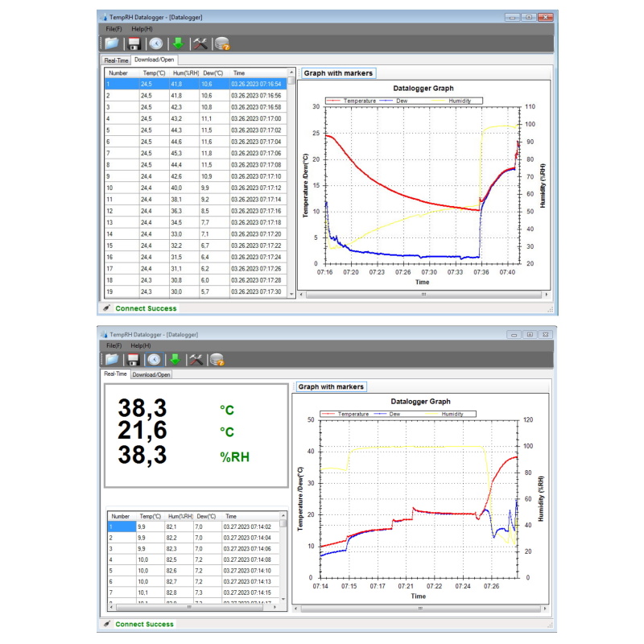The image size is (644, 644).
Task: Click the open folder icon in top window
Action: 111,43
